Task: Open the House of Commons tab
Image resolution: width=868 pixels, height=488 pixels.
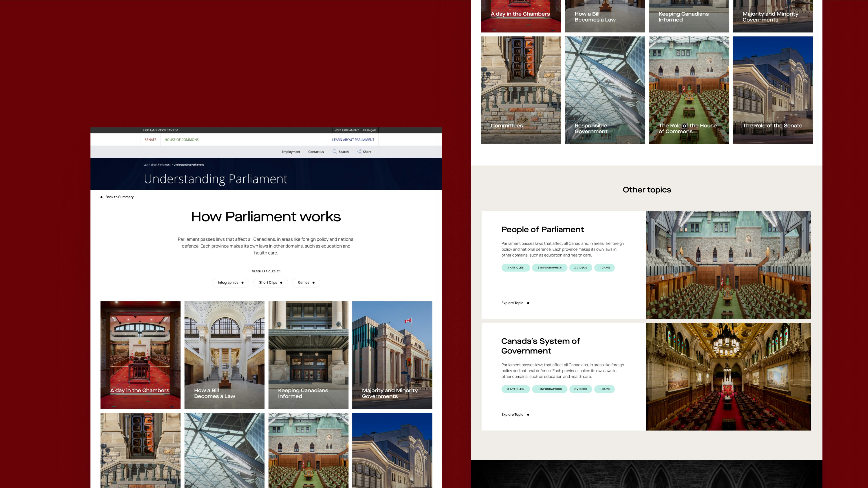Action: [x=182, y=140]
